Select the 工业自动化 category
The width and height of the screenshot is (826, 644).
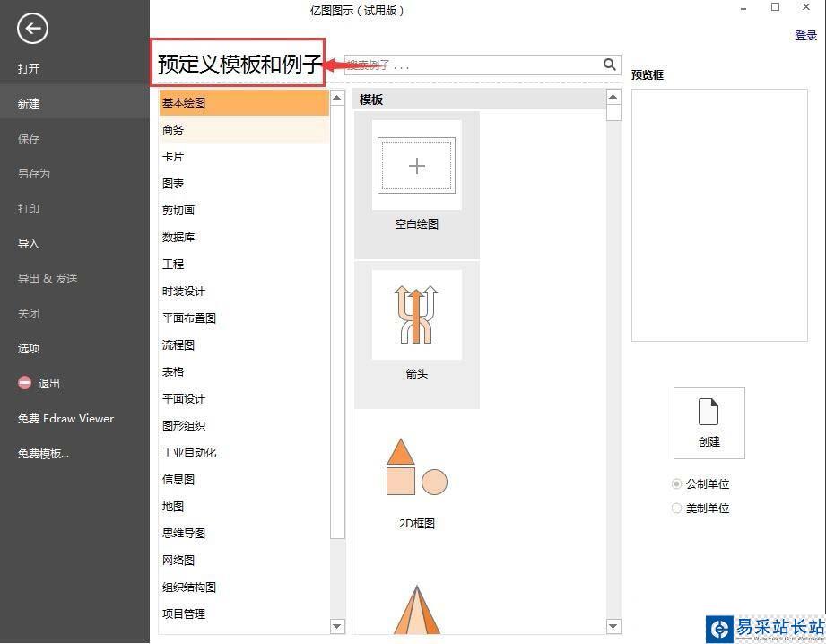pyautogui.click(x=245, y=452)
